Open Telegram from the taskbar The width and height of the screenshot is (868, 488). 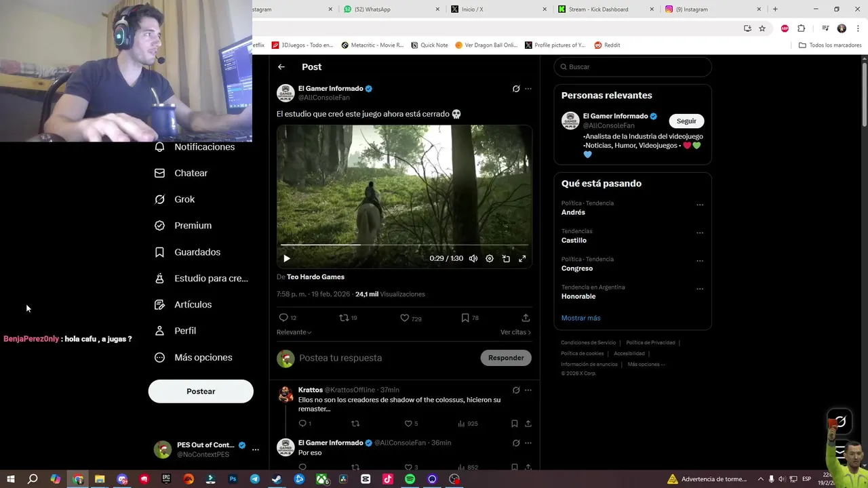254,479
